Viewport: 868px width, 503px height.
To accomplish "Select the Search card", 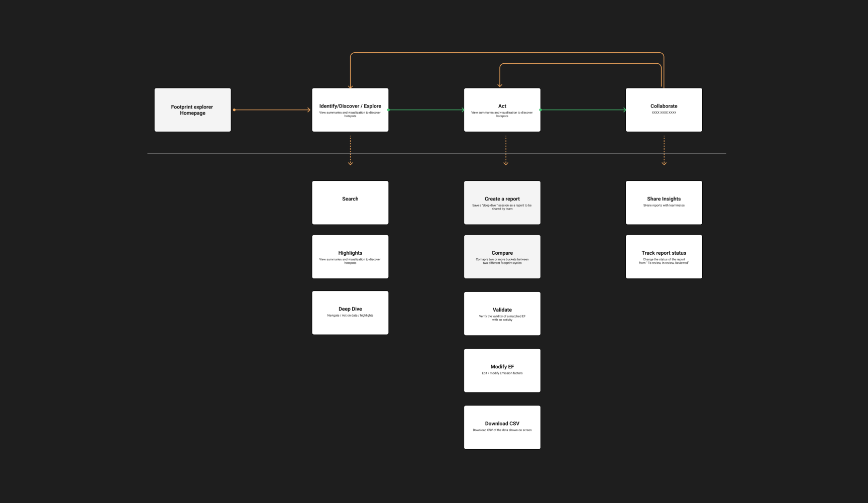I will click(x=350, y=202).
